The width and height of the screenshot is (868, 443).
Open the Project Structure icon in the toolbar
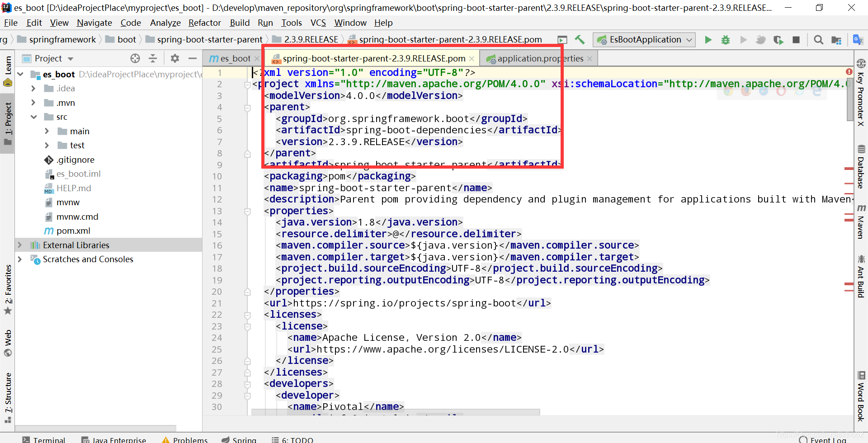(x=836, y=40)
